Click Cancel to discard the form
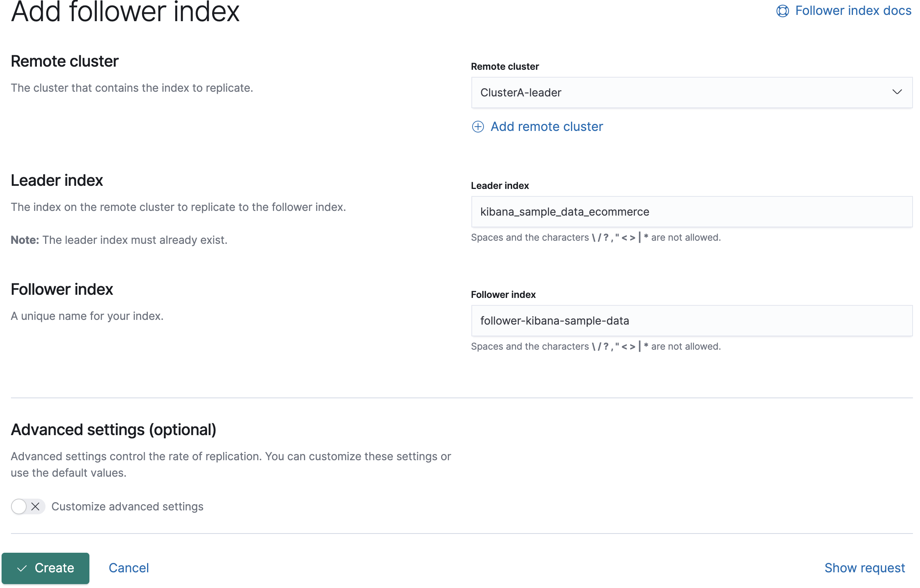920x588 pixels. 128,568
